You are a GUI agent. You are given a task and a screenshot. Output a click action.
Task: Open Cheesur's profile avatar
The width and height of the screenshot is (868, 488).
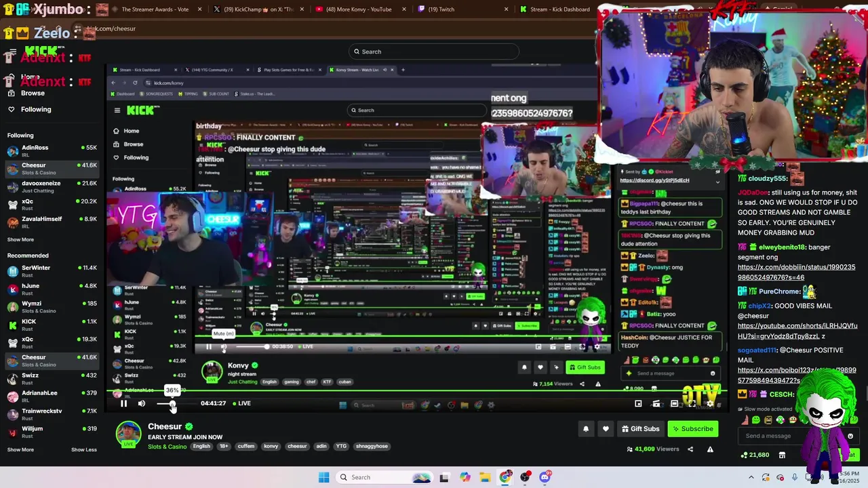click(128, 434)
